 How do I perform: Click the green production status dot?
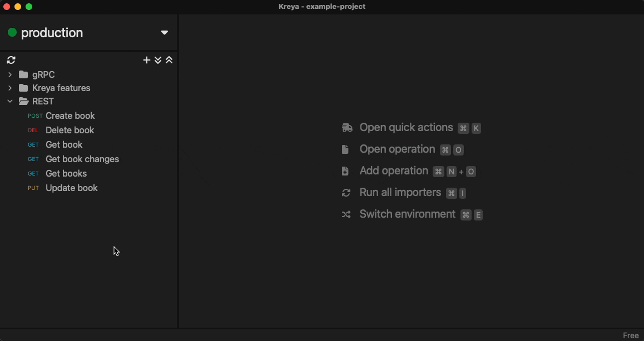coord(12,33)
